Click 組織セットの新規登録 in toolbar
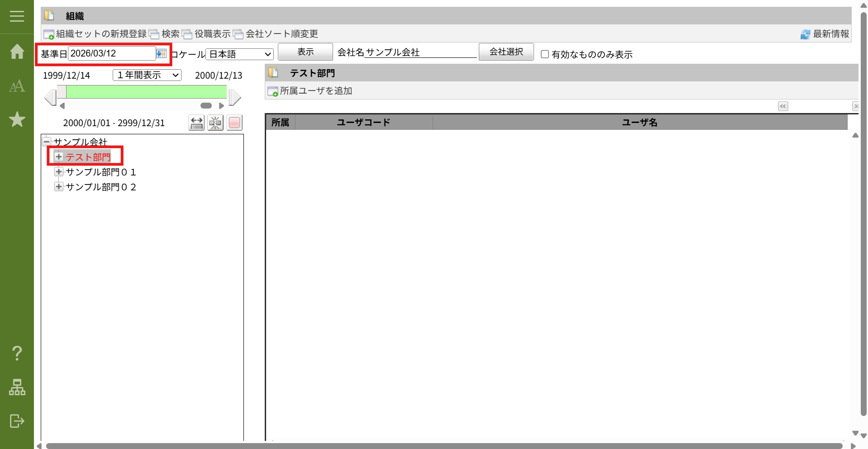868x449 pixels. tap(95, 34)
